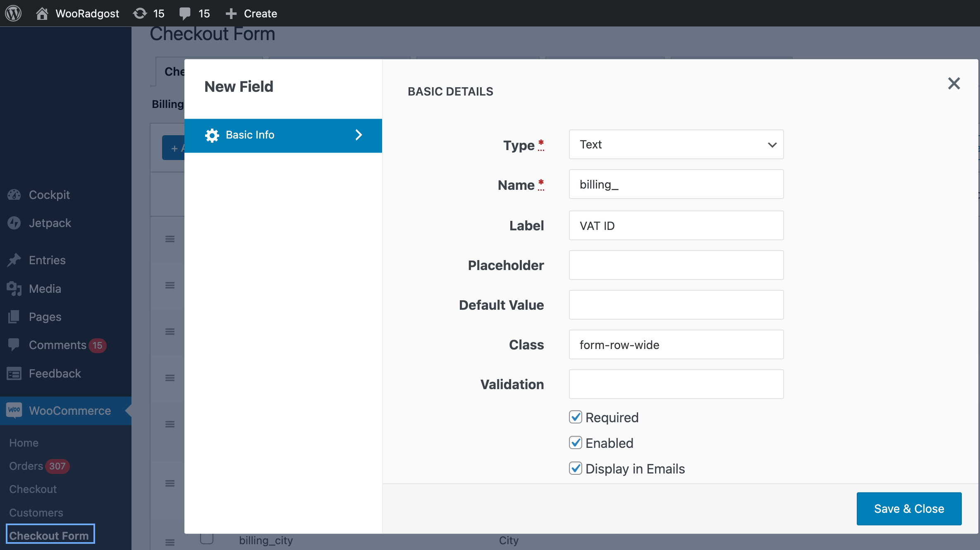Image resolution: width=980 pixels, height=550 pixels.
Task: Click the Save & Close button
Action: tap(909, 509)
